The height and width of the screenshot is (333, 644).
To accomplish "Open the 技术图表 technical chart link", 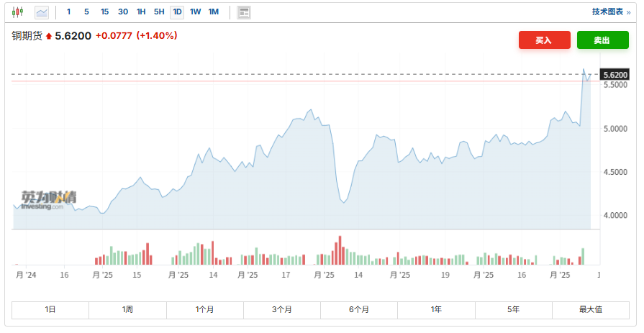I will [x=608, y=12].
